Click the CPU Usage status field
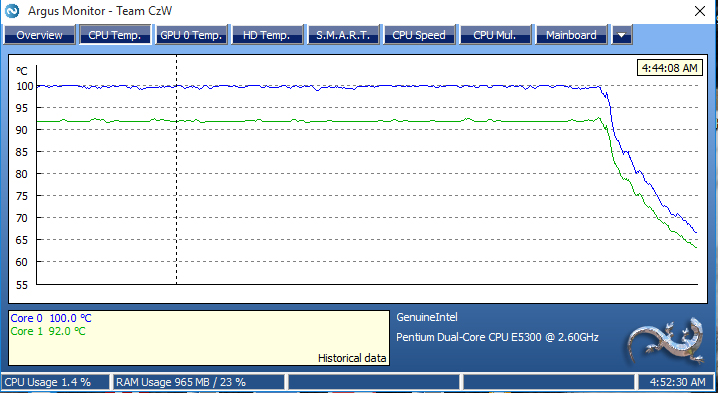Screen dimensions: 718x393 pos(55,382)
